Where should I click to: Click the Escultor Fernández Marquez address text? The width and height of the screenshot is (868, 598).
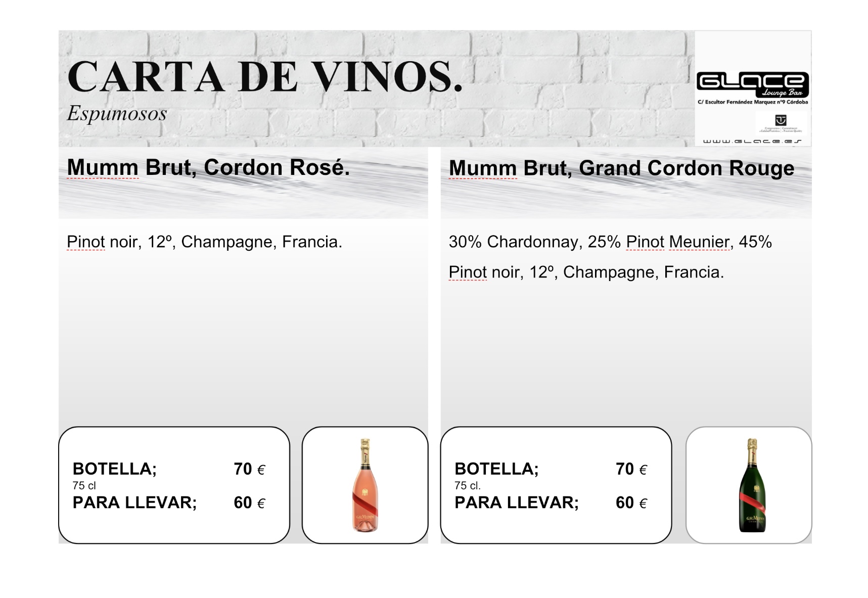(x=753, y=102)
